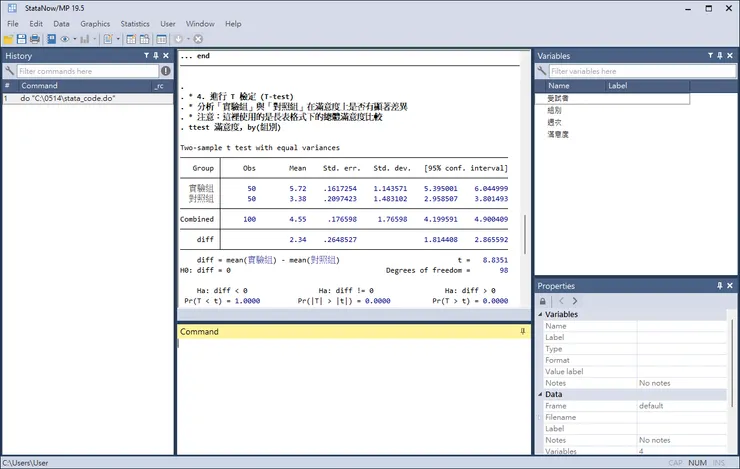Image resolution: width=740 pixels, height=469 pixels.
Task: Open the Data menu
Action: coord(61,24)
